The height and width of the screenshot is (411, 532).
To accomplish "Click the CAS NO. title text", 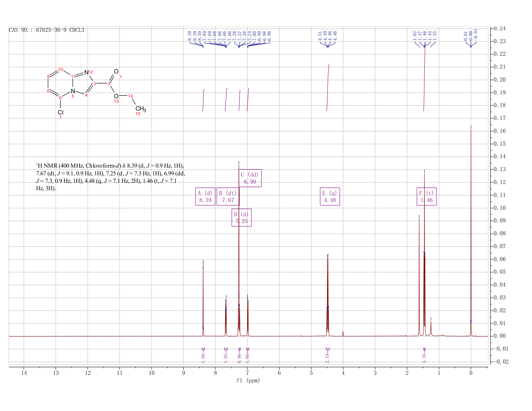I will tap(46, 30).
